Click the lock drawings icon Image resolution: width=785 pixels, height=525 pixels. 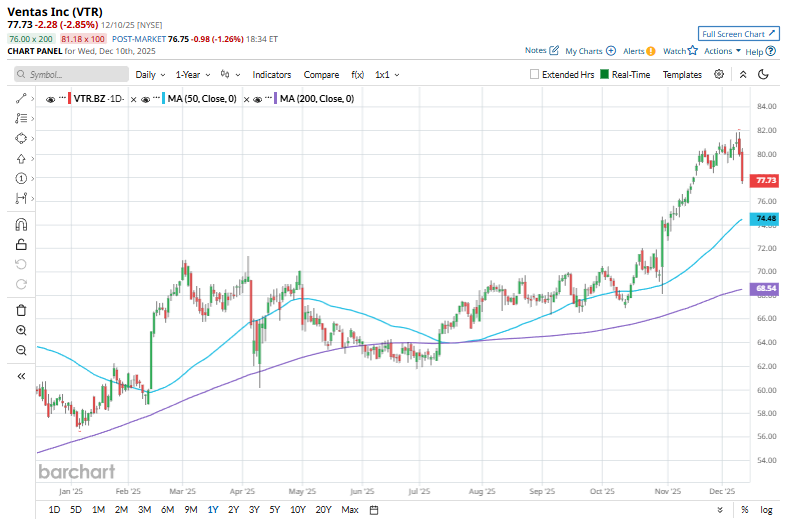click(21, 244)
